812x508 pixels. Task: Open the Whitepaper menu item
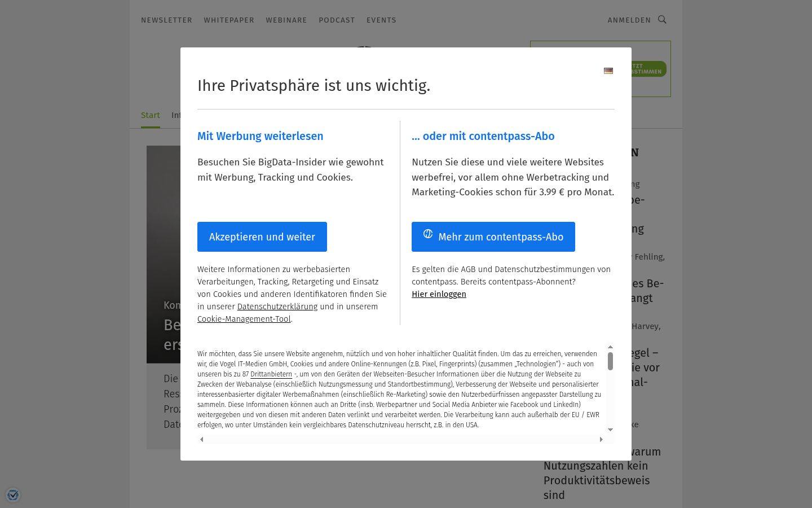coord(229,20)
